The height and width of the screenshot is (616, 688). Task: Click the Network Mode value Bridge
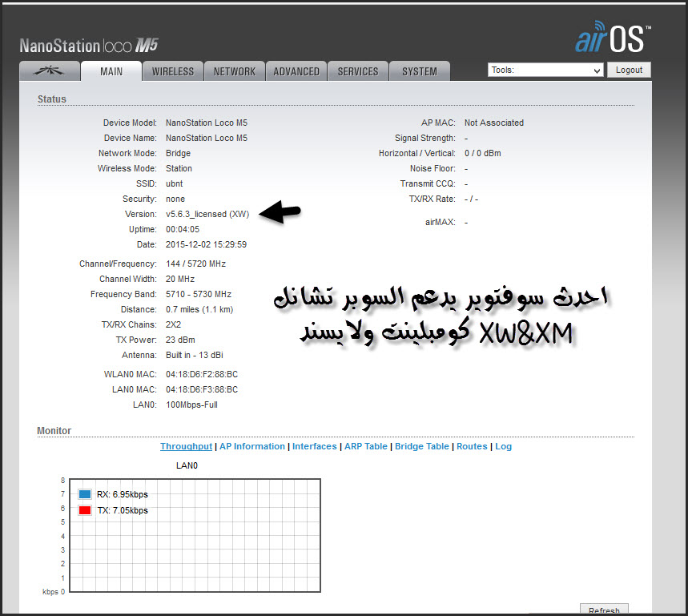(x=178, y=153)
